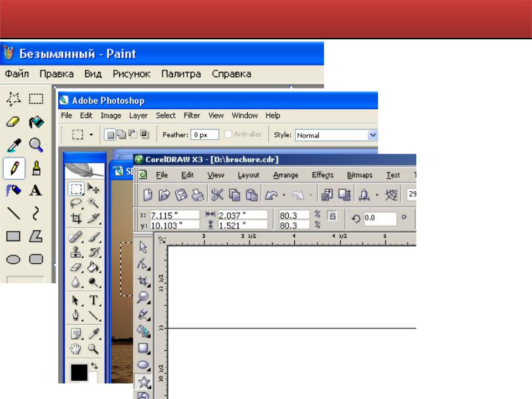Select Photoshop's Zoom tool
532x399 pixels.
pyautogui.click(x=93, y=349)
